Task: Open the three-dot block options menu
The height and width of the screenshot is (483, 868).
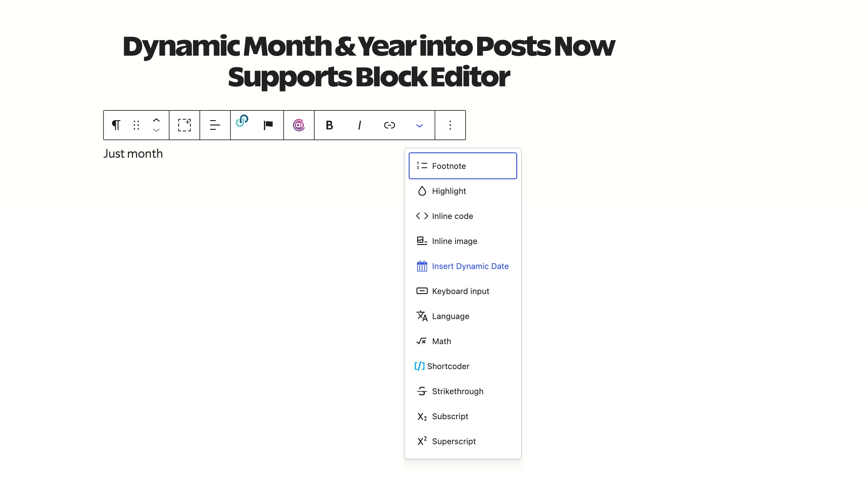Action: [x=450, y=125]
